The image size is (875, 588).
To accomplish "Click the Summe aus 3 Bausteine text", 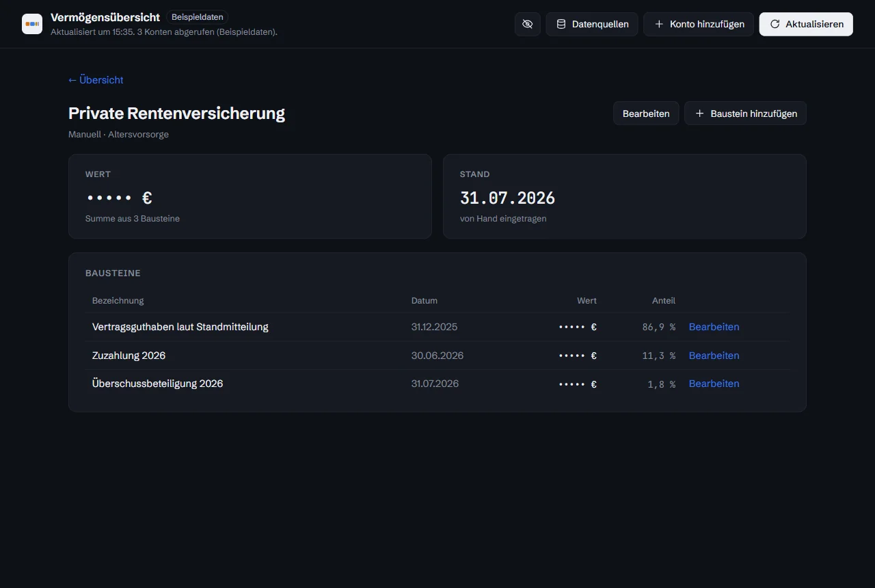I will click(133, 219).
